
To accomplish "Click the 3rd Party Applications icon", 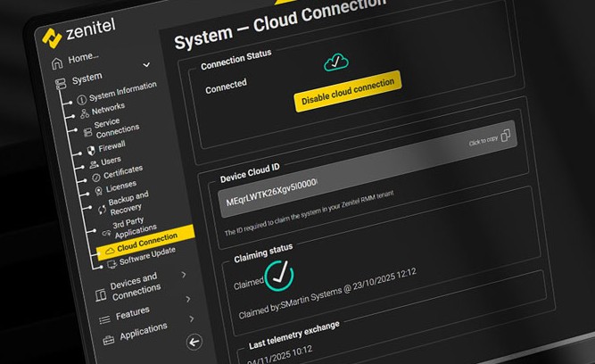I will 106,234.
